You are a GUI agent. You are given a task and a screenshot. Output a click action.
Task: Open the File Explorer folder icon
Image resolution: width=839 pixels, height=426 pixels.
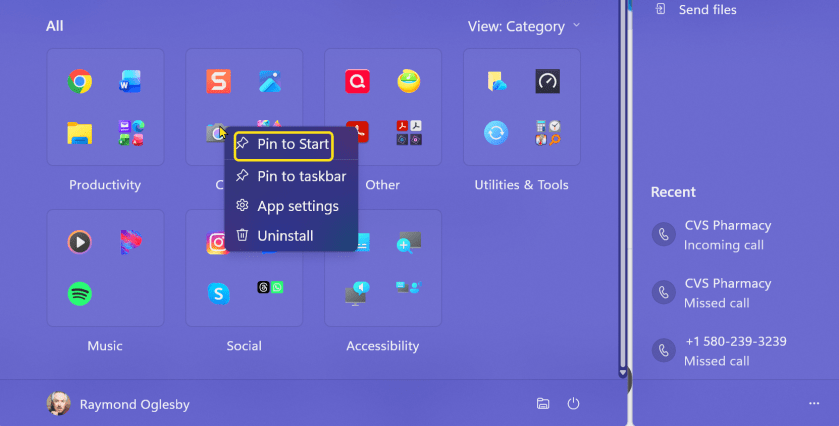[80, 133]
